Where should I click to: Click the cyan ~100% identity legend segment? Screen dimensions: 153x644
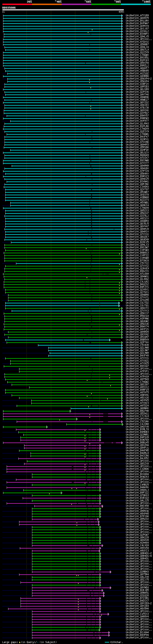(136, 4)
